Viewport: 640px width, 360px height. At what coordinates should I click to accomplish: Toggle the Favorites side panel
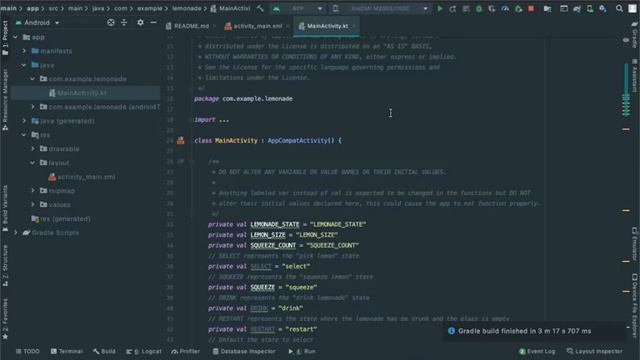[x=5, y=319]
